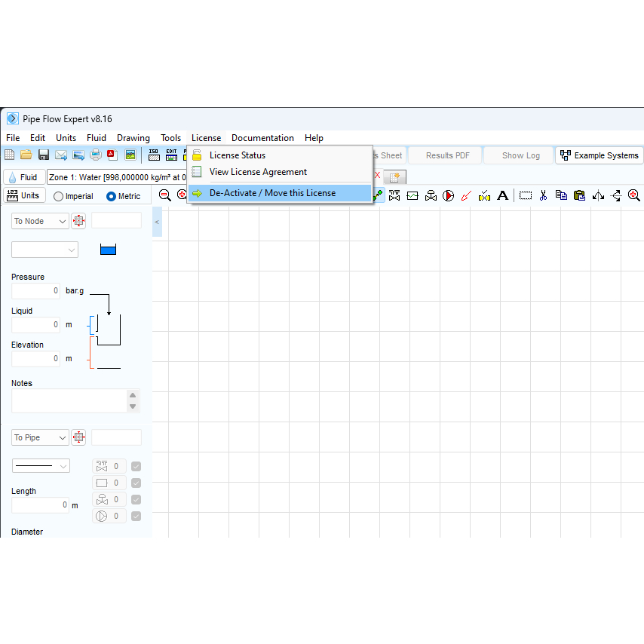Select the Add Pipe tool
644x644 pixels.
[379, 195]
